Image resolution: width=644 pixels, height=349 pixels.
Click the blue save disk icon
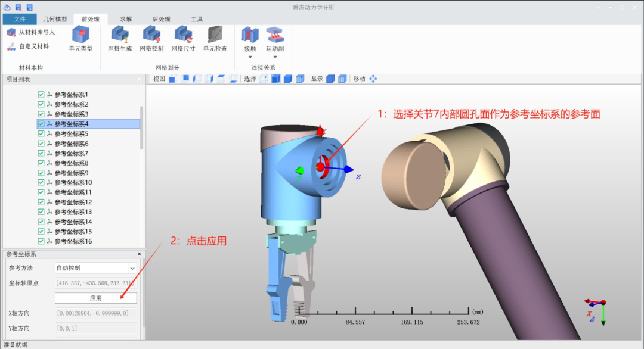point(30,7)
